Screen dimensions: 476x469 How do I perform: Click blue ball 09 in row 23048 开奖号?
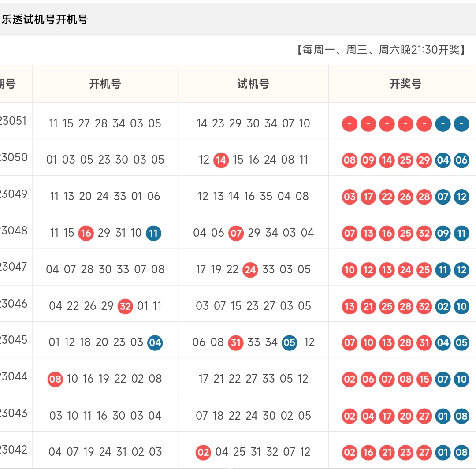pyautogui.click(x=443, y=233)
